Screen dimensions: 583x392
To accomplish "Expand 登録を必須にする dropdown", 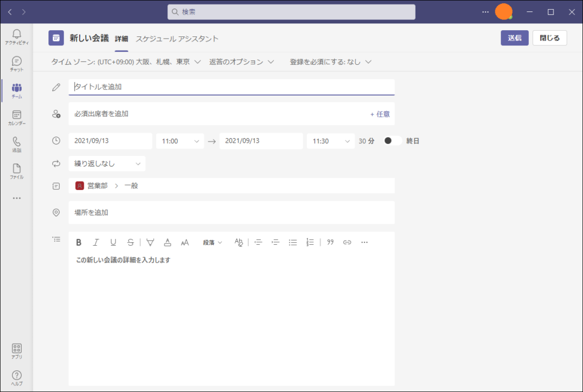I will coord(331,62).
